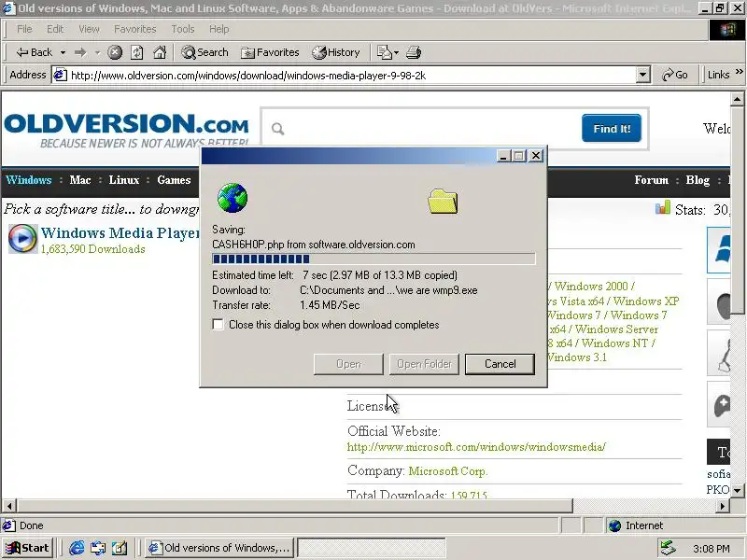Click the vertical scrollbar up arrow
This screenshot has width=747, height=560.
tap(737, 100)
